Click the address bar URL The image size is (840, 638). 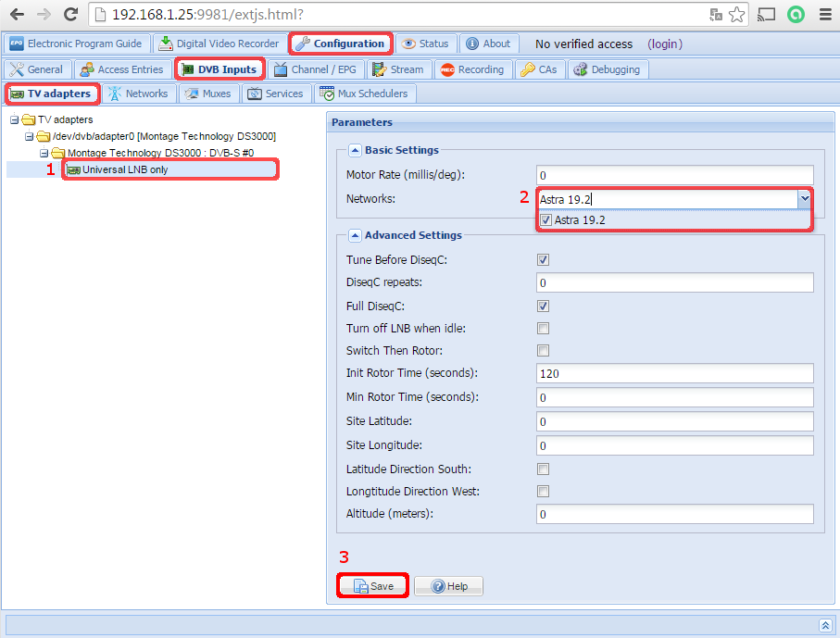tap(207, 15)
